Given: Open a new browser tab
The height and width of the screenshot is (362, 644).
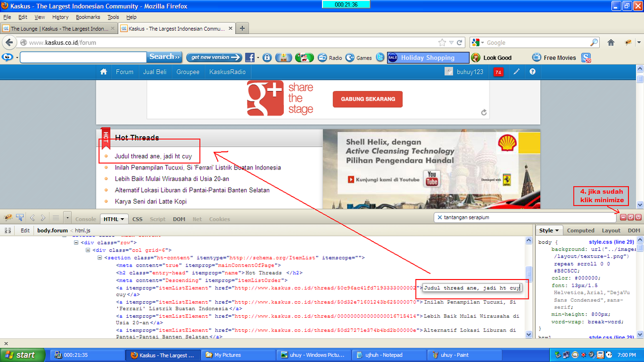Looking at the screenshot, I should pyautogui.click(x=242, y=28).
